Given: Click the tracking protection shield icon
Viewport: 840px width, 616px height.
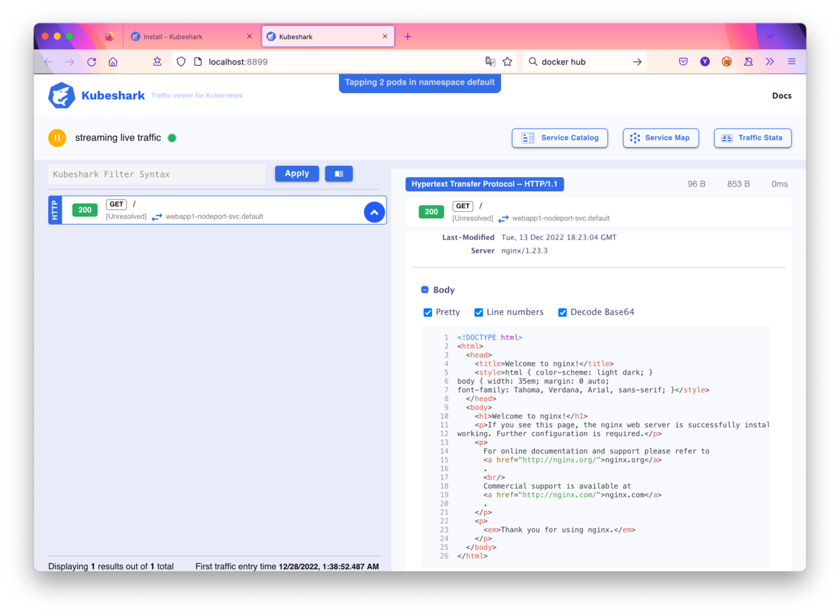Looking at the screenshot, I should pos(181,62).
